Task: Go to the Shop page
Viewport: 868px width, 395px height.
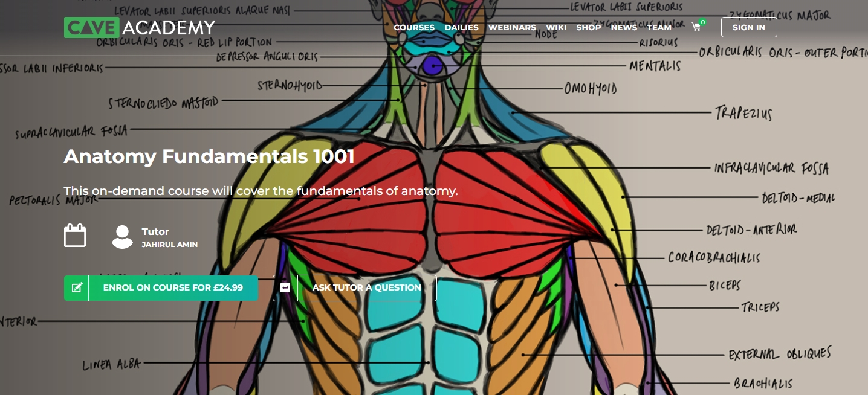Action: point(589,27)
